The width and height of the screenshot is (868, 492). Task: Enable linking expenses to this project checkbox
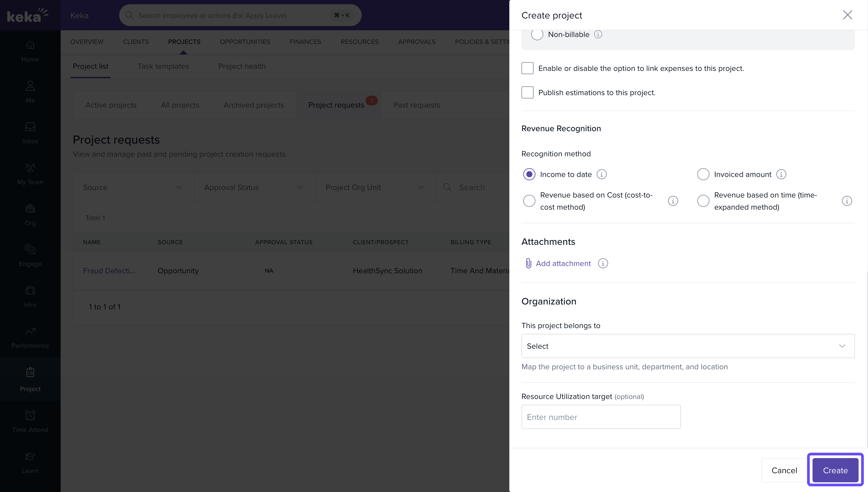tap(527, 68)
